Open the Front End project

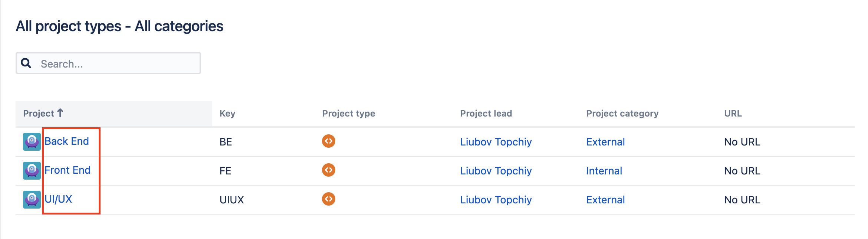point(68,170)
